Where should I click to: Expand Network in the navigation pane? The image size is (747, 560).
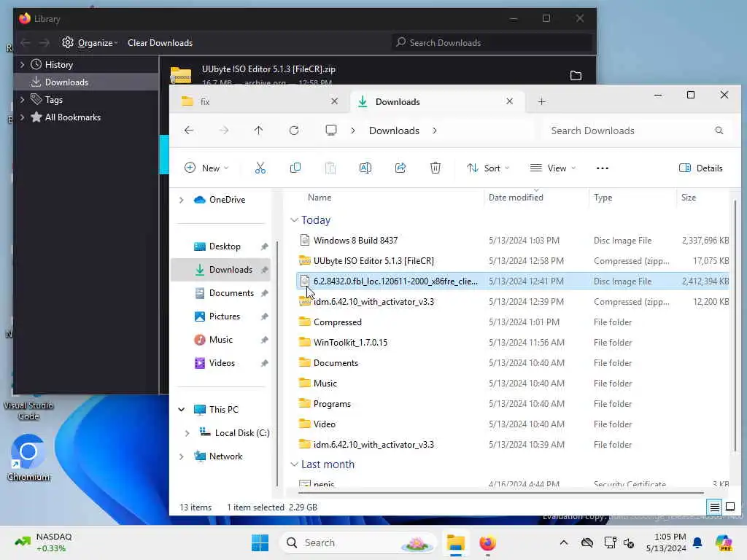point(182,456)
